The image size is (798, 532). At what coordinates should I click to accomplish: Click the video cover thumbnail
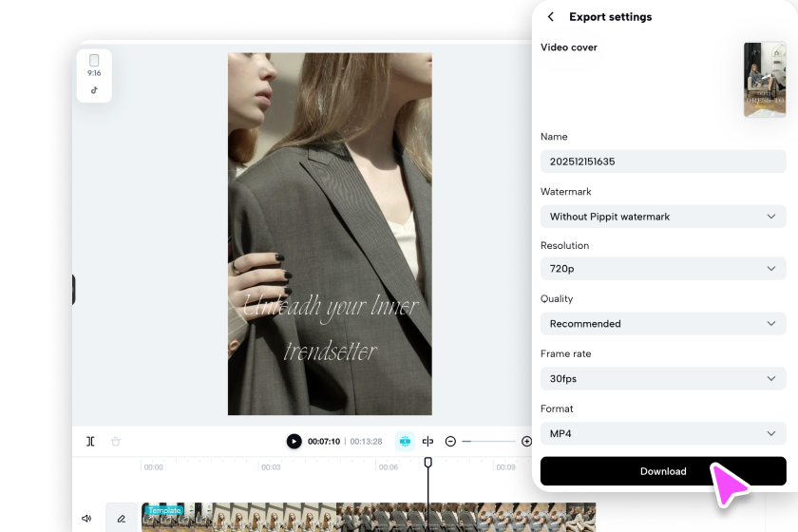pyautogui.click(x=765, y=80)
